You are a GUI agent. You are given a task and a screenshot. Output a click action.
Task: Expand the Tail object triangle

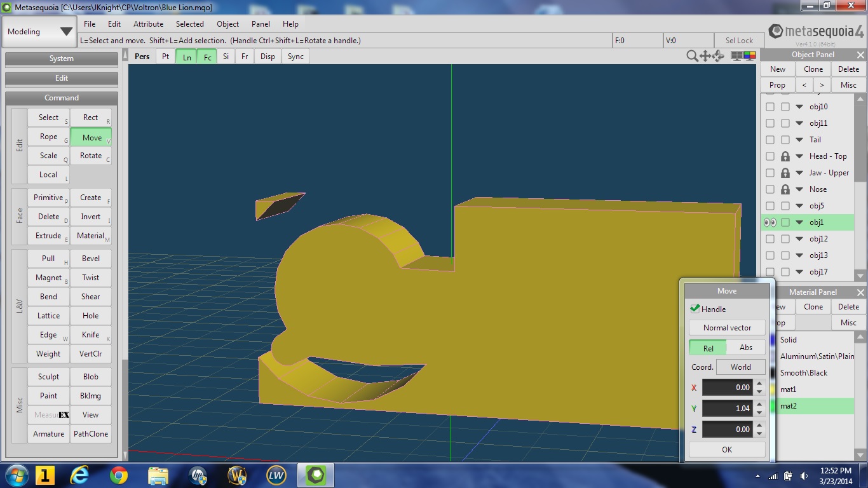tap(799, 140)
